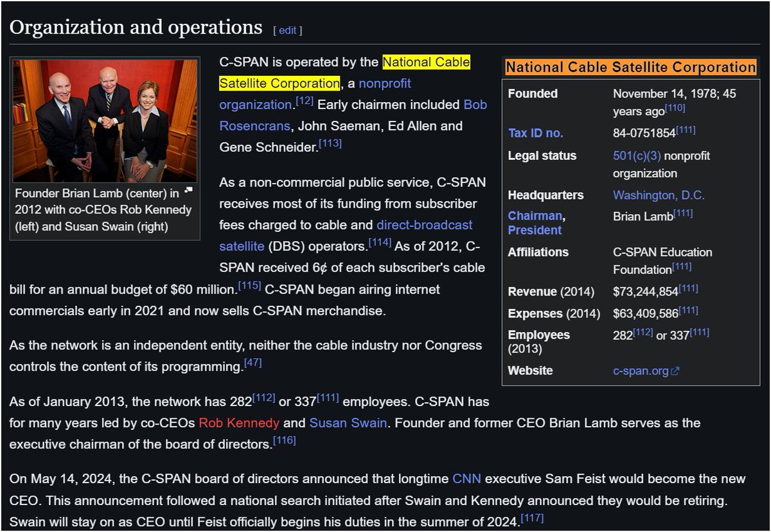Image resolution: width=771 pixels, height=532 pixels.
Task: Open the 501(c)(3) link in infobox
Action: [637, 155]
